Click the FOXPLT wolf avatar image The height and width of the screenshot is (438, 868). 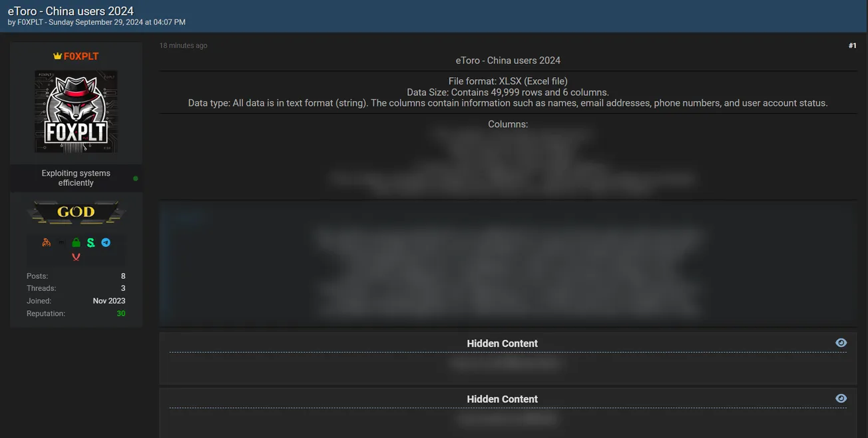click(76, 112)
